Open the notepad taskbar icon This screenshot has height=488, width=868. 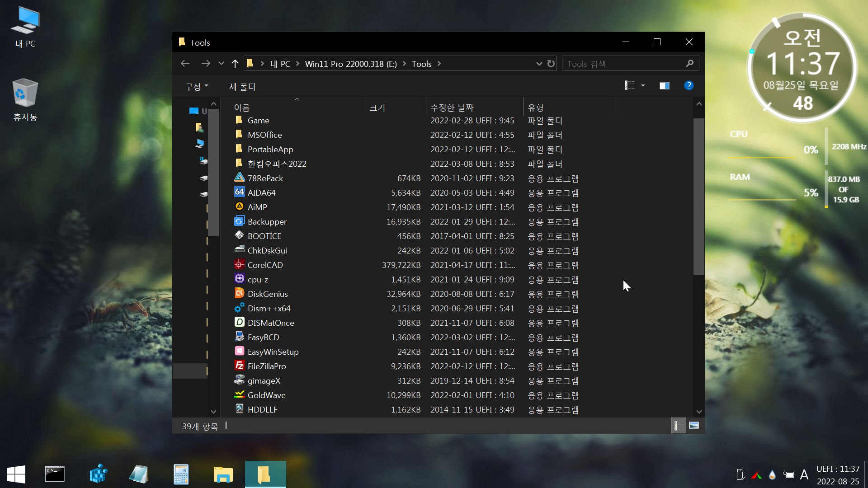139,474
